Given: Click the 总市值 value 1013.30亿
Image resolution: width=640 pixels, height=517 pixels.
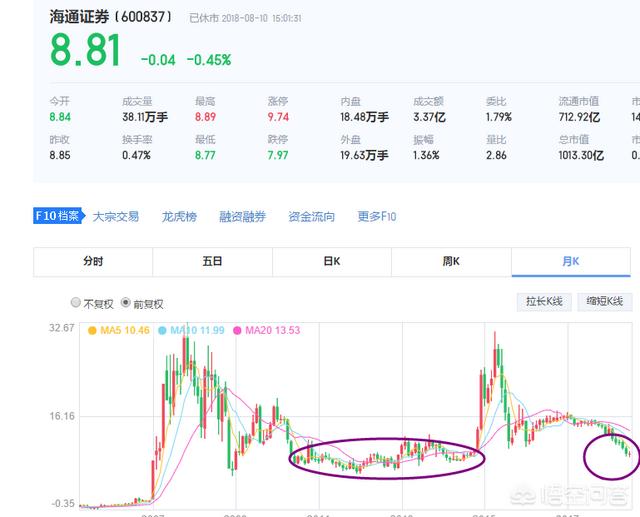Looking at the screenshot, I should [581, 155].
